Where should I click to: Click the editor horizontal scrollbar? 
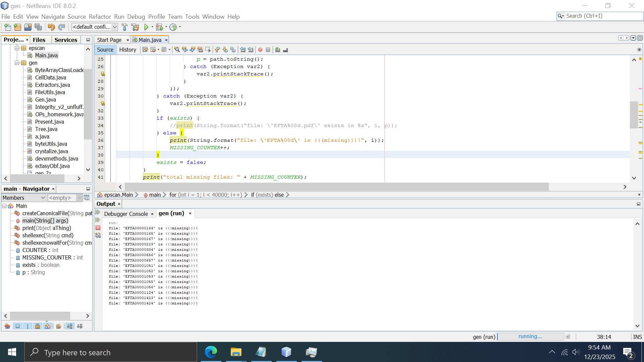click(x=335, y=187)
